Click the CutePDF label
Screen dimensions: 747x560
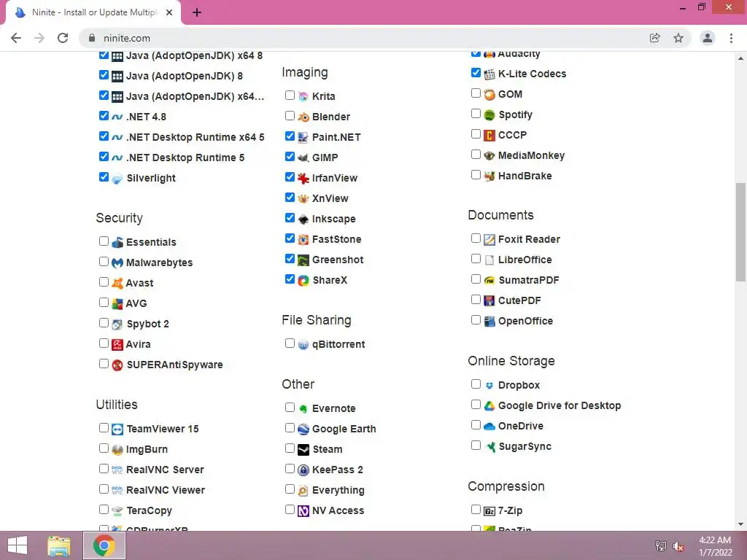click(519, 301)
